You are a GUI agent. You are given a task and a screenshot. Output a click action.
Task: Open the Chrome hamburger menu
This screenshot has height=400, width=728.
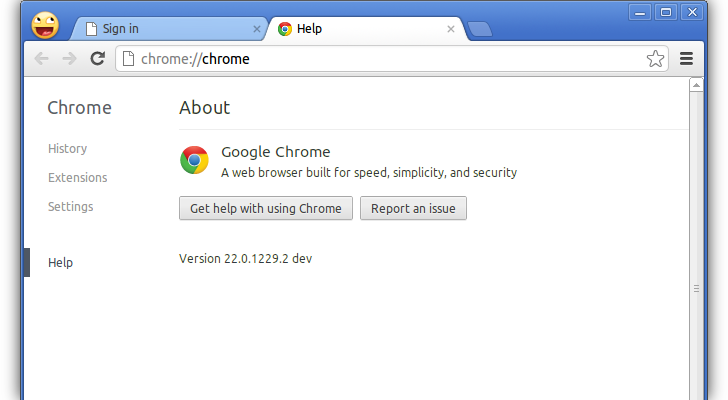(x=686, y=58)
